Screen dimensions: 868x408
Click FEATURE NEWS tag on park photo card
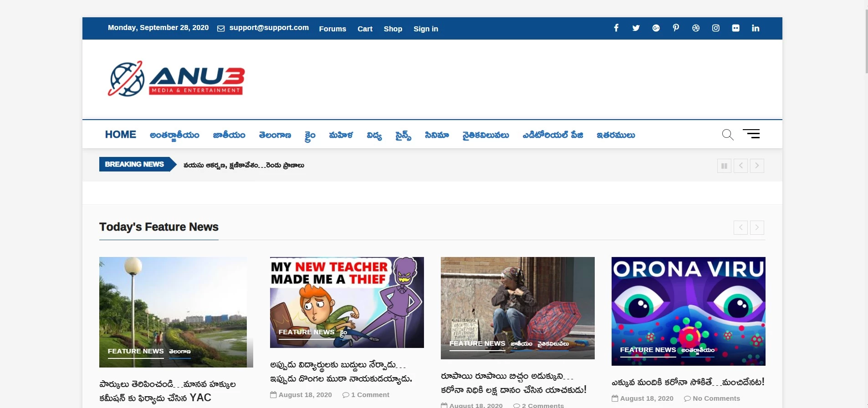(136, 351)
